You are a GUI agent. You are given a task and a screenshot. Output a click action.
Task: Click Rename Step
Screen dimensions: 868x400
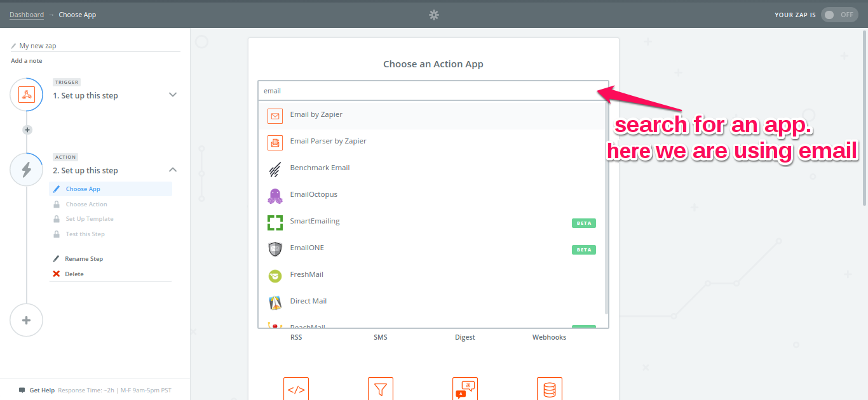[84, 259]
